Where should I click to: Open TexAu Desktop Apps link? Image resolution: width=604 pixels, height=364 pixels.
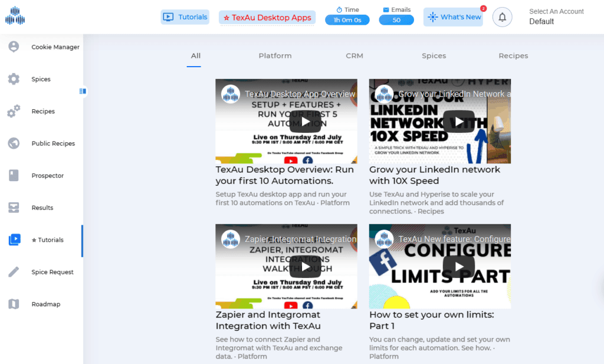tap(267, 18)
